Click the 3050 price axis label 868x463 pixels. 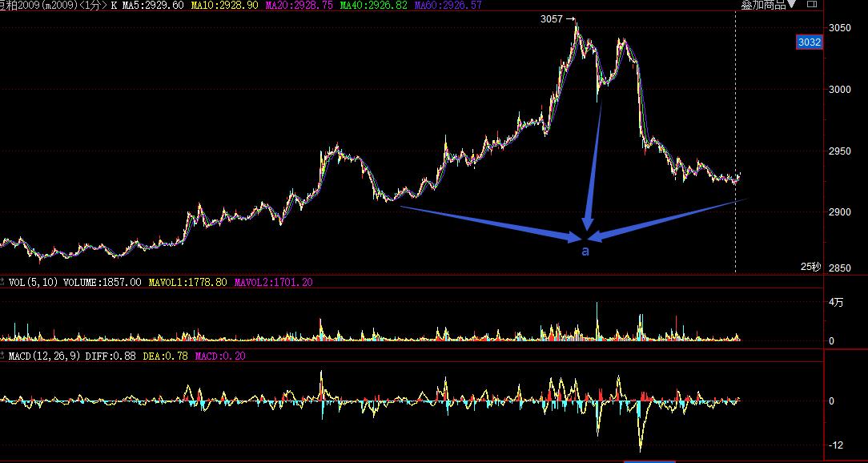pyautogui.click(x=839, y=28)
